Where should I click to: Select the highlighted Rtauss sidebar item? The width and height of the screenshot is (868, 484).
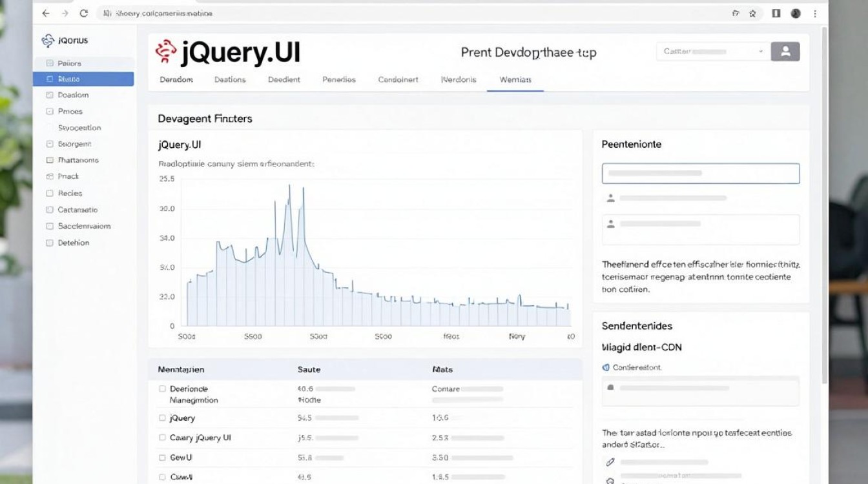(83, 79)
